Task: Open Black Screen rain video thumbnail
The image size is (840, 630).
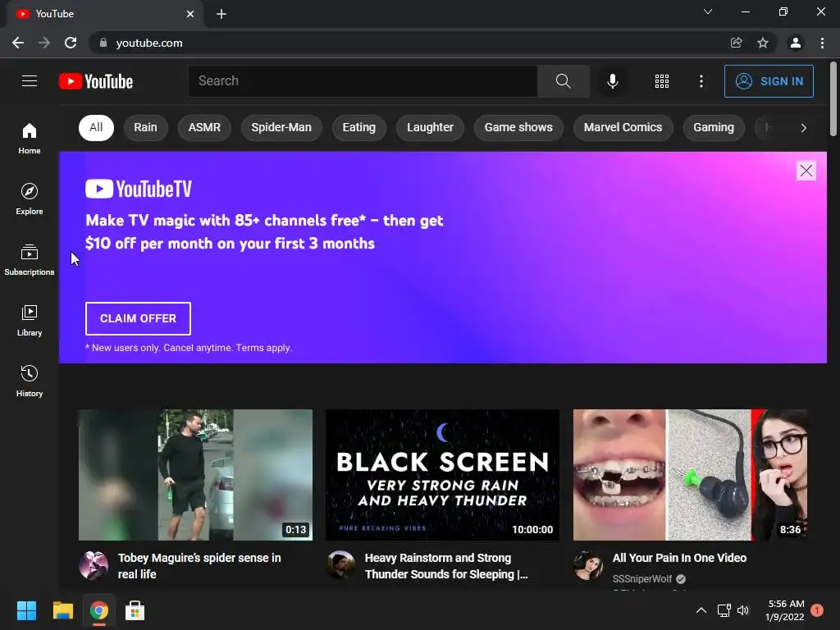Action: pos(442,475)
